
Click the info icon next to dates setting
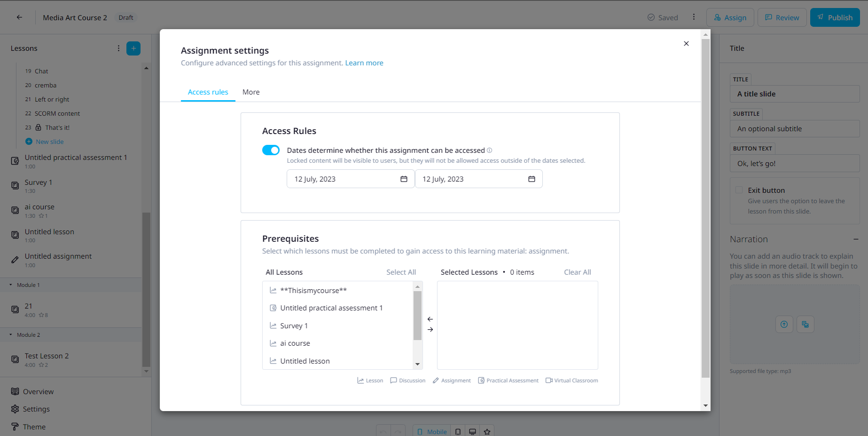click(x=489, y=150)
